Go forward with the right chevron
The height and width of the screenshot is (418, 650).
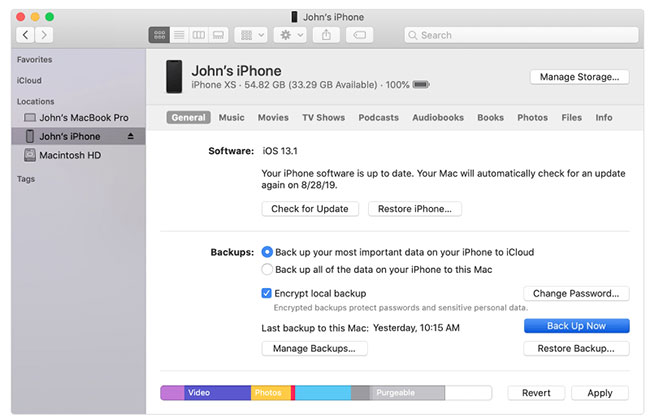pyautogui.click(x=44, y=35)
